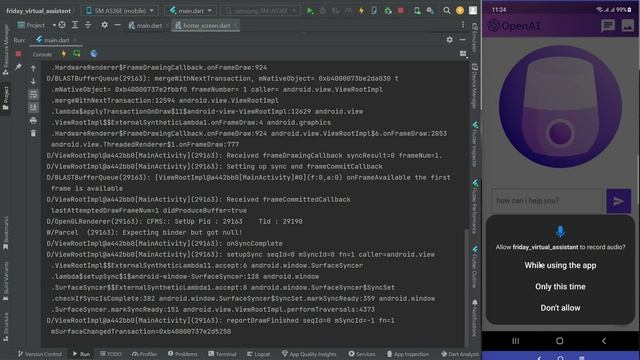Viewport: 640px width, 360px height.
Task: Open Version Control tool window
Action: click(40, 354)
